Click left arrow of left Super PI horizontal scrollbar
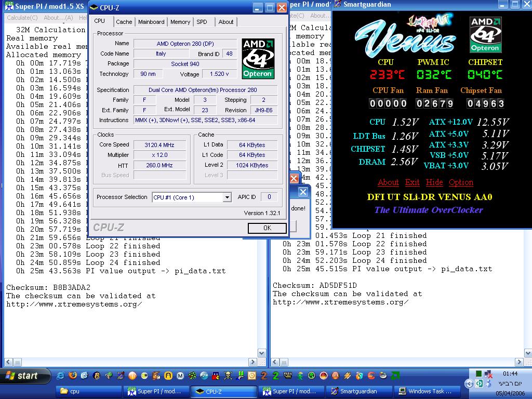532x399 pixels. click(x=8, y=362)
